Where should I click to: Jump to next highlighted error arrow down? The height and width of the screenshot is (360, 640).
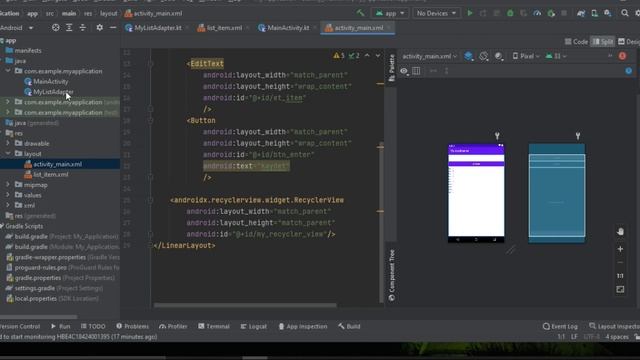pos(378,56)
